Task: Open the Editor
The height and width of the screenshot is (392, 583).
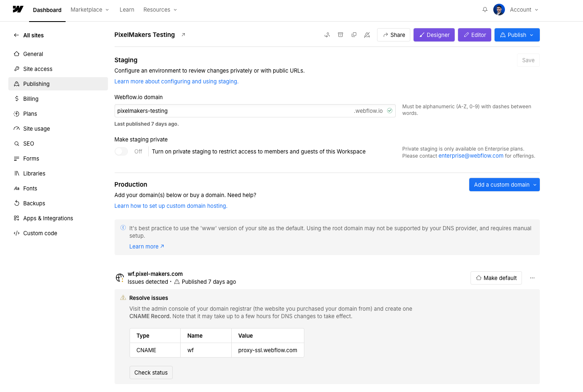Action: coord(475,35)
